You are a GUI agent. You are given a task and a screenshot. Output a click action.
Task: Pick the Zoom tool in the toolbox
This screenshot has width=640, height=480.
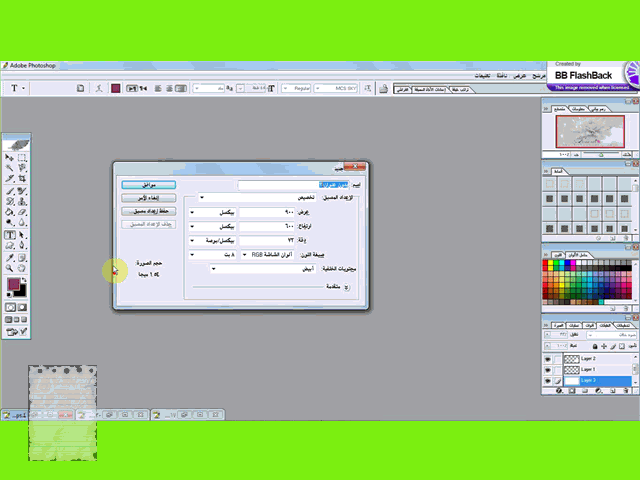pyautogui.click(x=10, y=268)
